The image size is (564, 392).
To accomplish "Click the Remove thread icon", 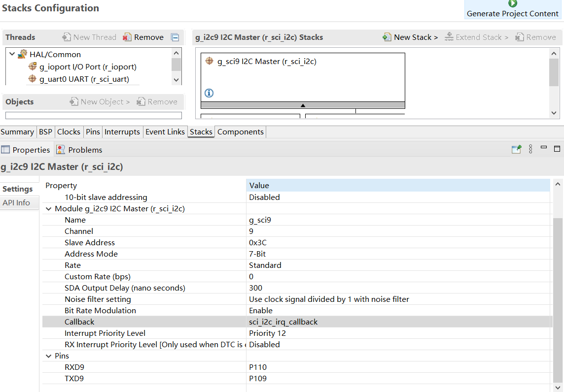I will click(x=127, y=37).
